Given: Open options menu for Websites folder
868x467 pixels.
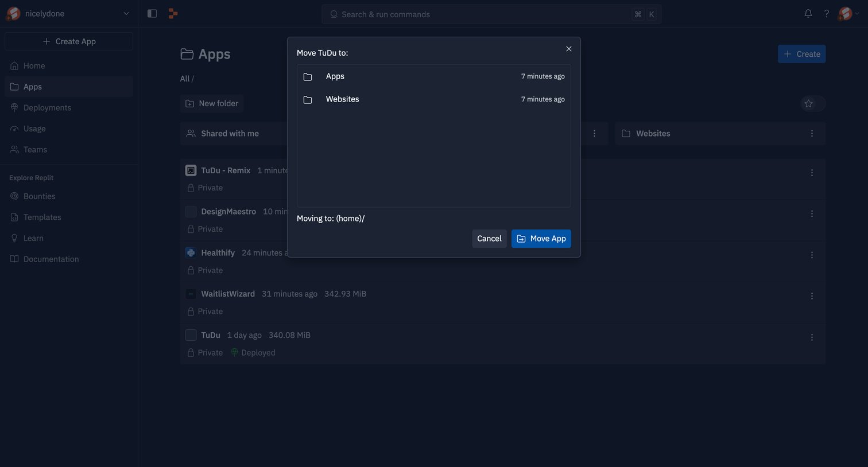Looking at the screenshot, I should tap(812, 134).
